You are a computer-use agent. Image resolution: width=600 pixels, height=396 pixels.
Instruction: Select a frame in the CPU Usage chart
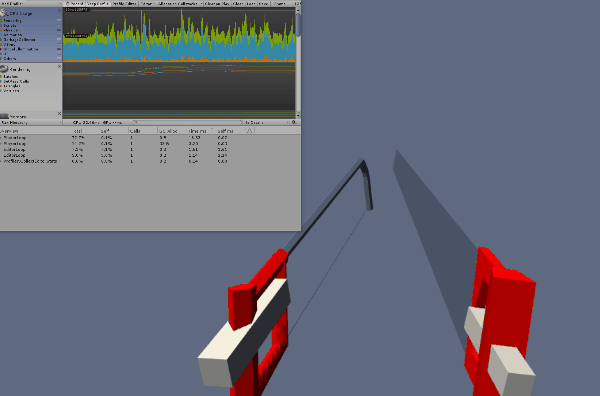(179, 34)
